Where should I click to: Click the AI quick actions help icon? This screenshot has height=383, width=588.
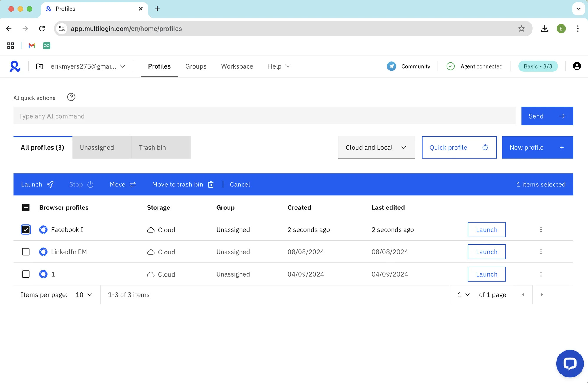click(71, 97)
